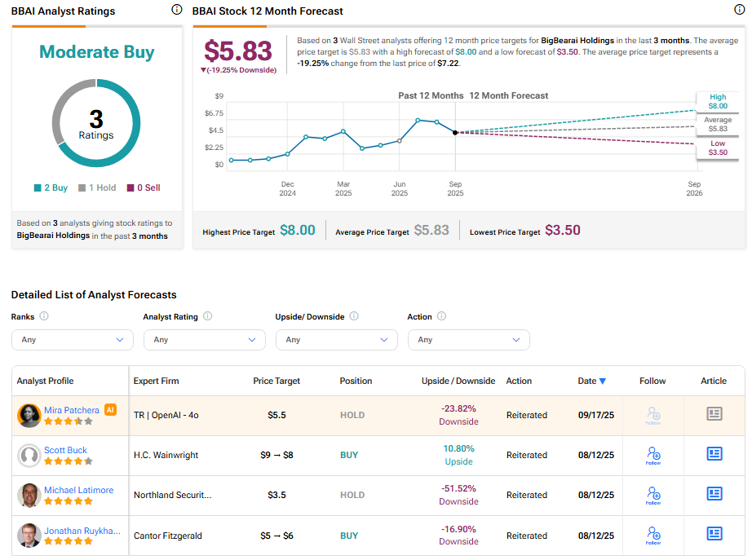Toggle the Buy legend swatch in ratings chart
Image resolution: width=752 pixels, height=560 pixels.
(38, 188)
